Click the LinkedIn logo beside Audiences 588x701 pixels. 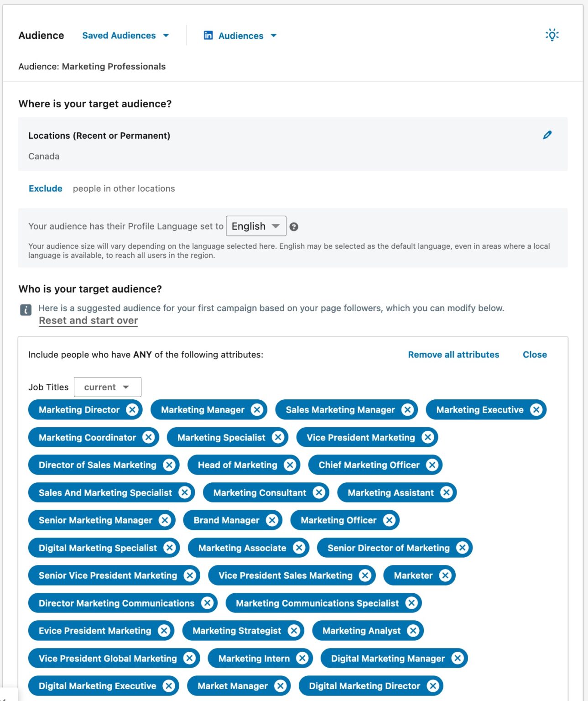(x=208, y=35)
